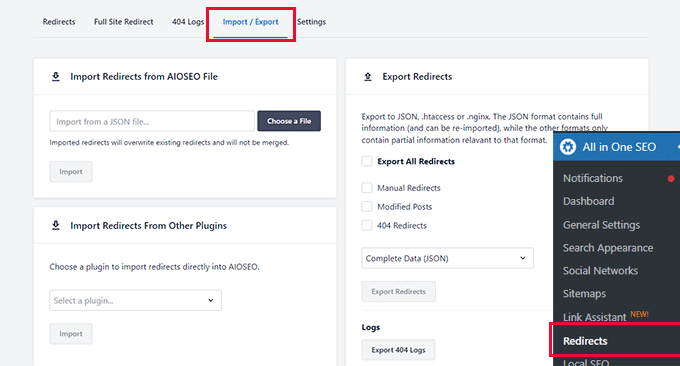This screenshot has height=366, width=680.
Task: Open Dashboard in the AIOSEO menu
Action: coord(588,201)
